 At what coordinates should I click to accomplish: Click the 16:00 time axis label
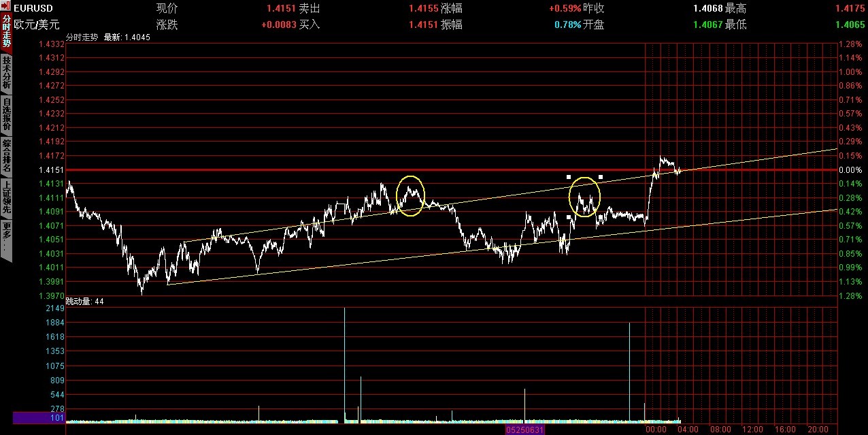pyautogui.click(x=786, y=430)
